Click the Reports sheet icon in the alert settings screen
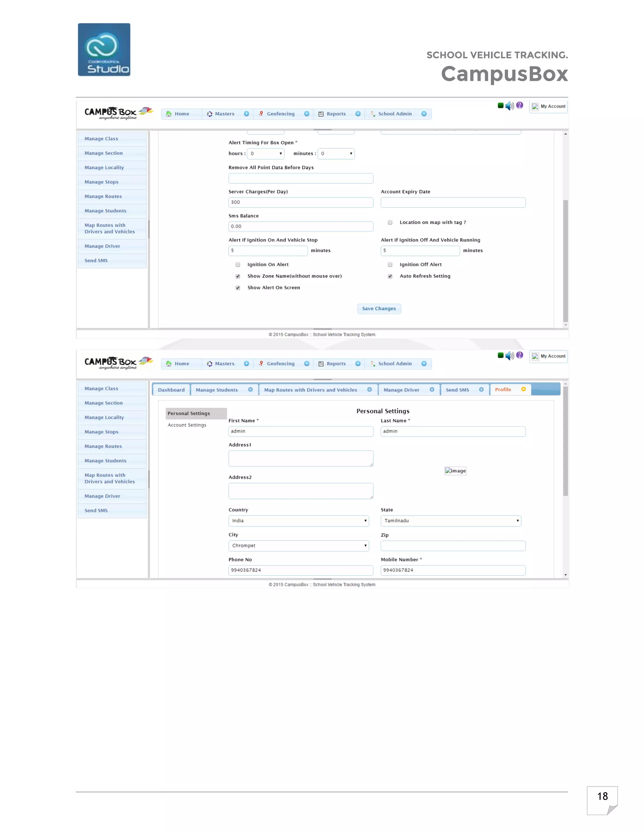This screenshot has width=644, height=833. 321,114
